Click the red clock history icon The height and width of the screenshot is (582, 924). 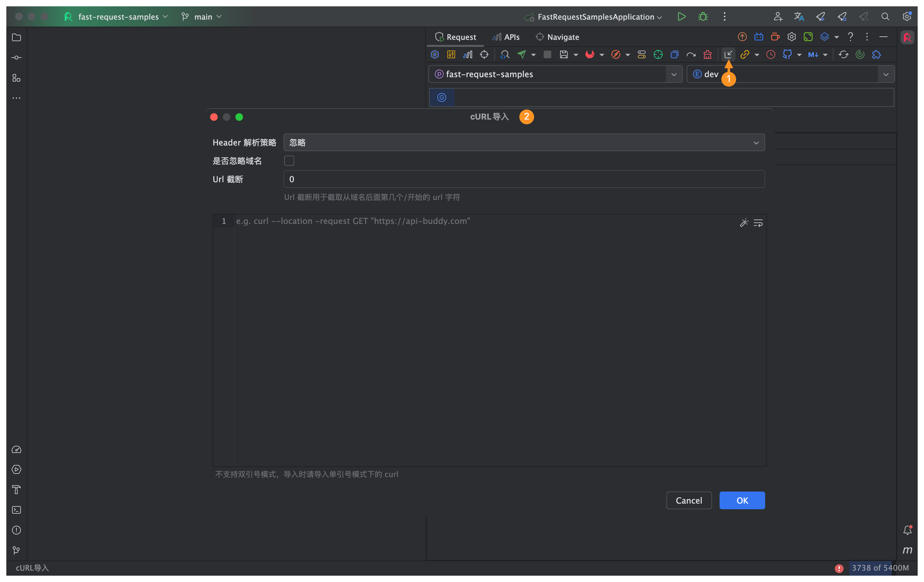[771, 54]
